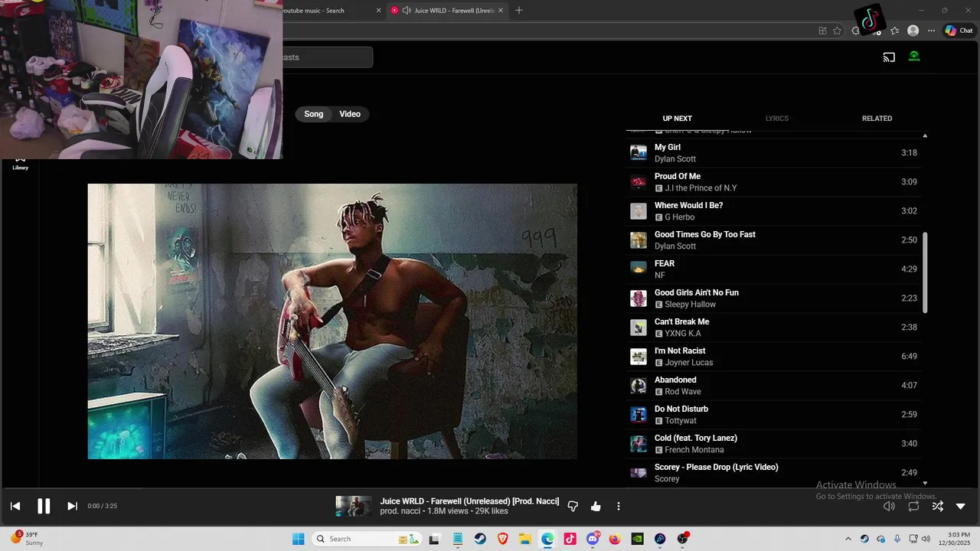Click the FEAR album thumbnail
Image resolution: width=980 pixels, height=551 pixels.
[639, 269]
